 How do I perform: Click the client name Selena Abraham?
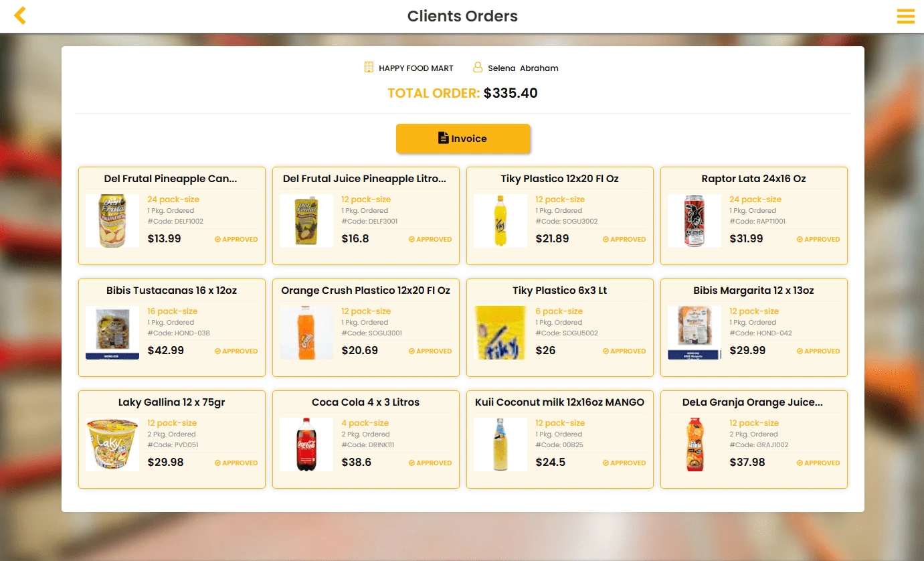point(523,68)
